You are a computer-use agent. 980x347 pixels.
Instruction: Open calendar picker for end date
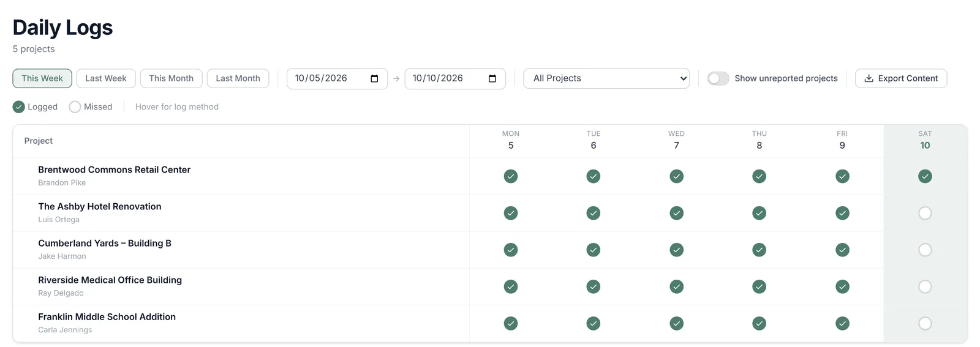[x=492, y=78]
